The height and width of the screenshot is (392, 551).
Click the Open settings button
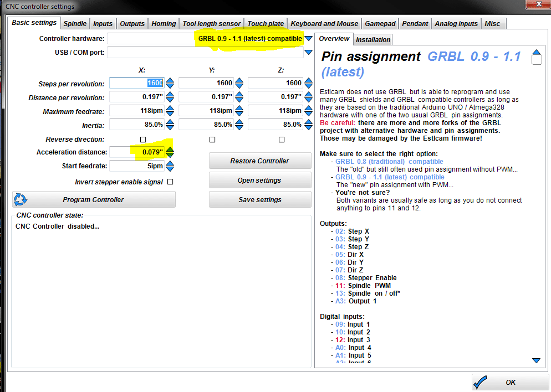click(x=260, y=180)
